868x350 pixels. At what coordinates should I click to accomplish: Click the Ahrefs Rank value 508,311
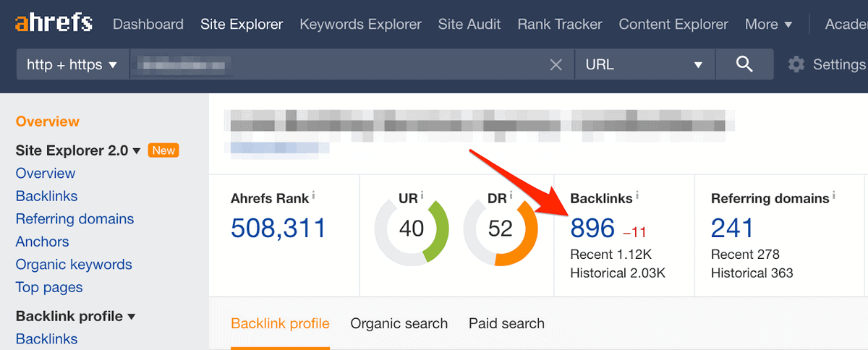278,228
